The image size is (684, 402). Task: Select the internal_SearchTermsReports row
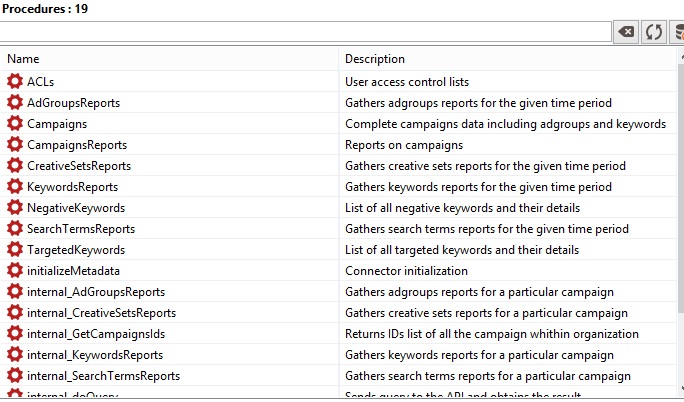coord(103,376)
